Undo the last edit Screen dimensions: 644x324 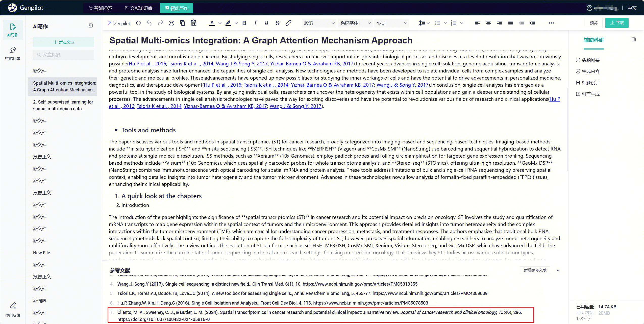coord(149,23)
